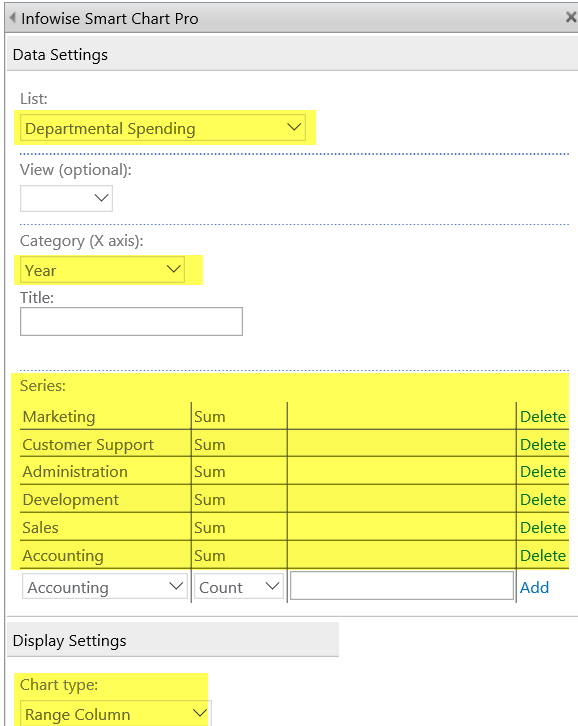Open the View (optional) dropdown

(66, 198)
